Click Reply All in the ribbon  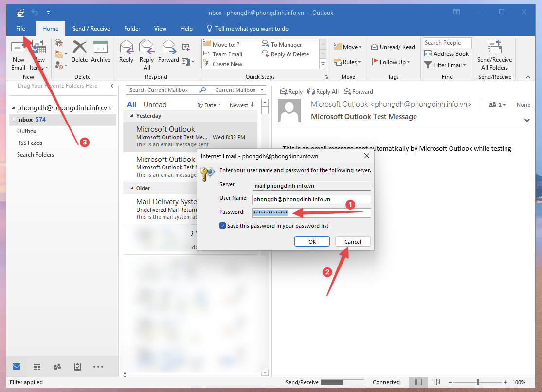[x=146, y=55]
